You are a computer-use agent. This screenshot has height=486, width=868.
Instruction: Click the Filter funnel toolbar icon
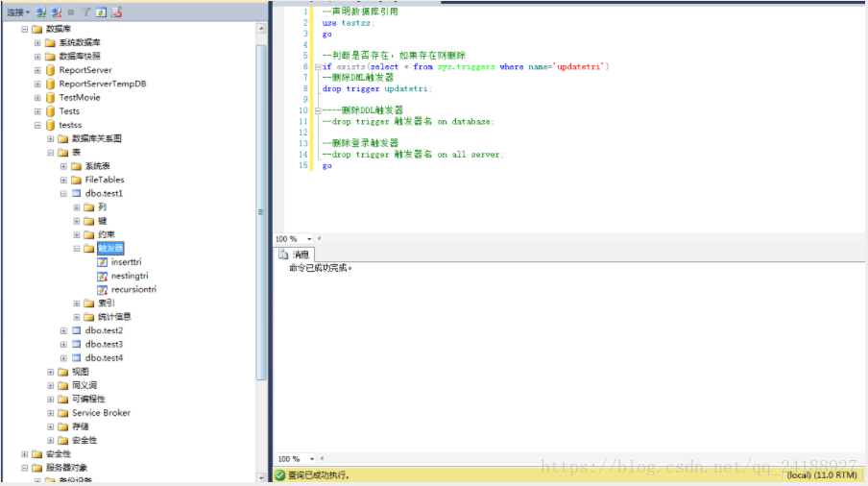[x=85, y=12]
